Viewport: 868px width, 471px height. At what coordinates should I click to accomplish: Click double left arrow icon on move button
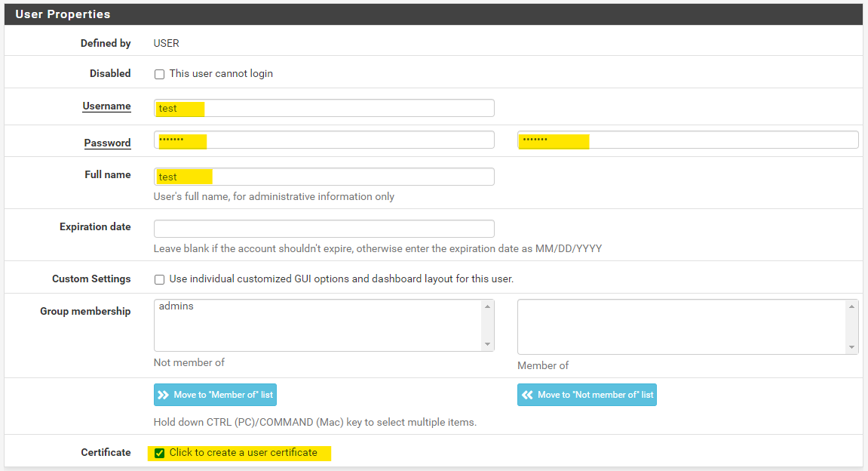tap(527, 395)
